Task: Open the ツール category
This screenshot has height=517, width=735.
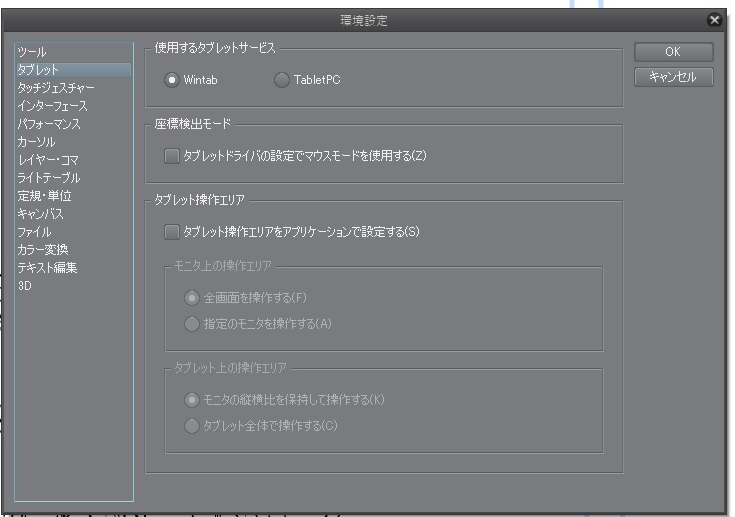Action: pyautogui.click(x=74, y=52)
